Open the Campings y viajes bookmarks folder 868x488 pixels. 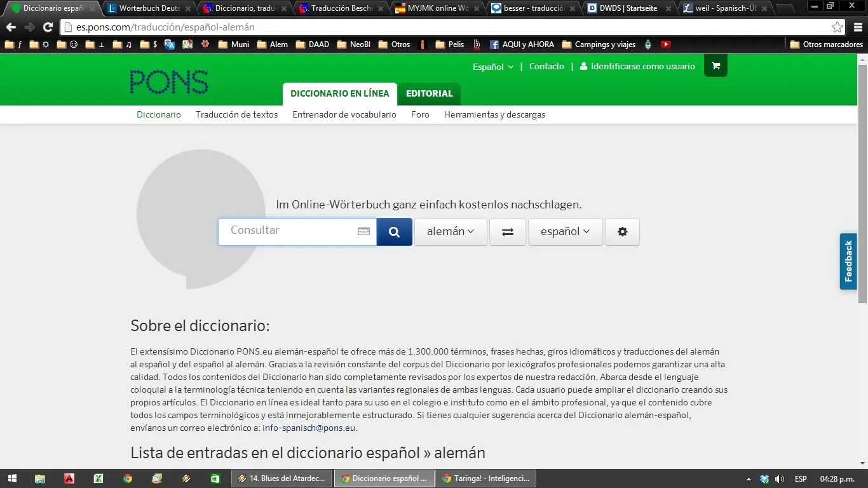coord(598,44)
